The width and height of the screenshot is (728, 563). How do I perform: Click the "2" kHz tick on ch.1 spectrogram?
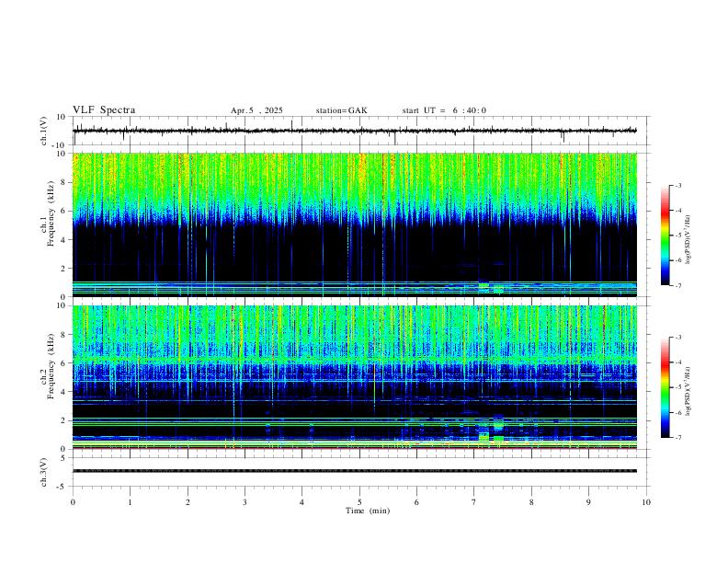point(63,269)
